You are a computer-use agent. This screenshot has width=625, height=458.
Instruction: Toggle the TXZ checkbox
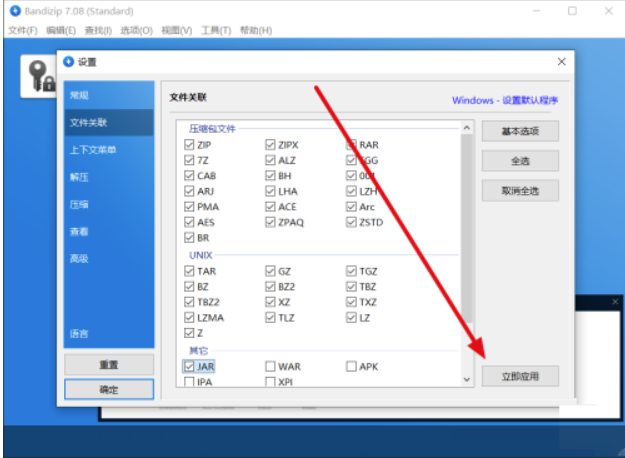point(351,302)
